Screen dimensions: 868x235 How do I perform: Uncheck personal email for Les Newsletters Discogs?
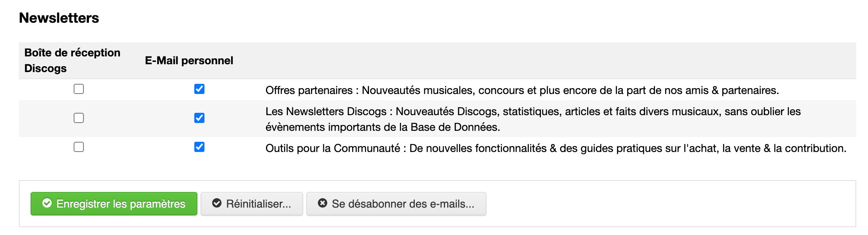199,118
